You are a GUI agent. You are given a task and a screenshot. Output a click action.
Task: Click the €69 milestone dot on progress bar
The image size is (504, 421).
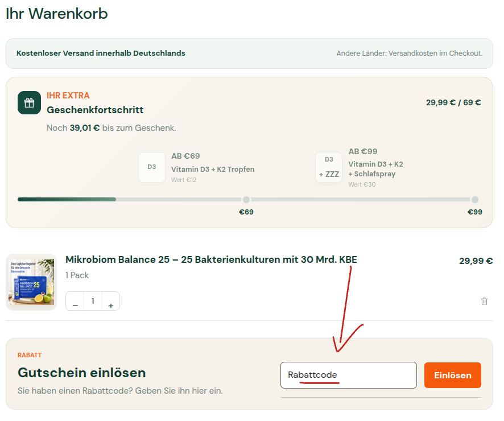[246, 200]
